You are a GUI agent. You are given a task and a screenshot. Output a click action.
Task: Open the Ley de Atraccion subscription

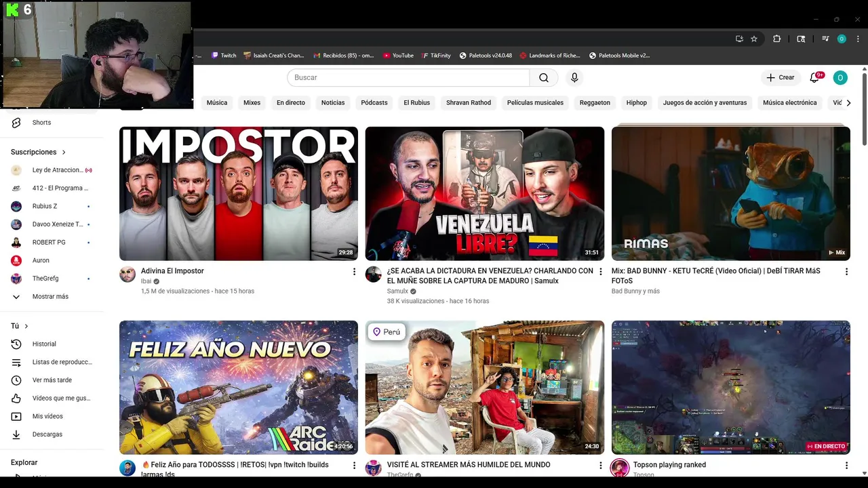coord(53,170)
